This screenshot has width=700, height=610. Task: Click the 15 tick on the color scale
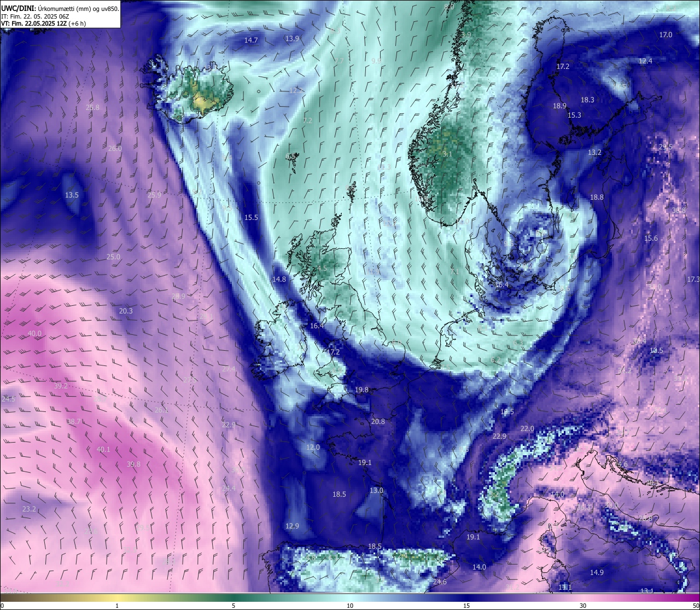pos(466,606)
